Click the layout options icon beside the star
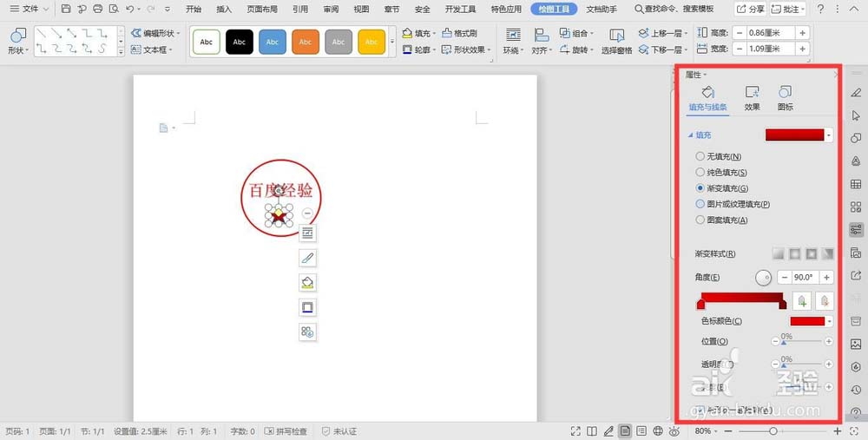 [308, 233]
